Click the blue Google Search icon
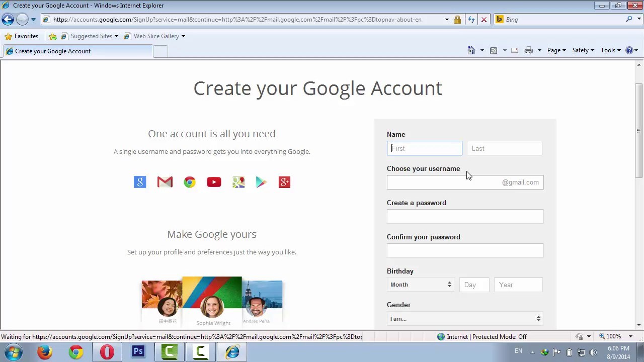The width and height of the screenshot is (644, 362). click(x=140, y=182)
